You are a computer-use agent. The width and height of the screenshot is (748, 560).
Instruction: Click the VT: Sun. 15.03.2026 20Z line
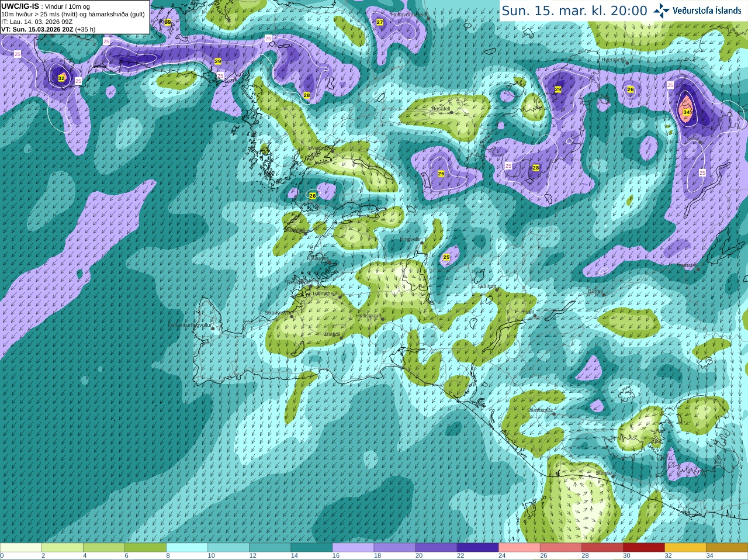click(48, 29)
